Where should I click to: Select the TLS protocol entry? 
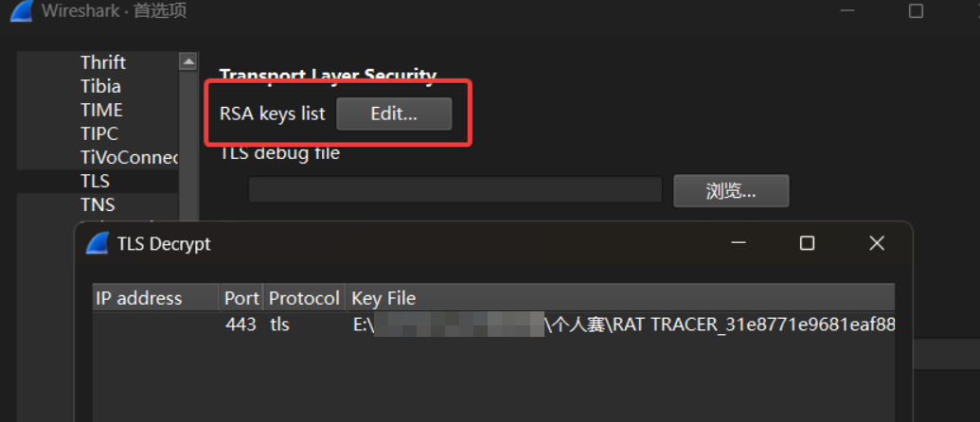coord(95,181)
